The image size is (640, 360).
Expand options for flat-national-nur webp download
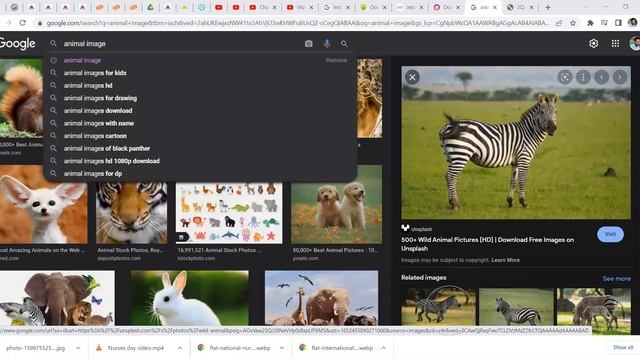(282, 348)
